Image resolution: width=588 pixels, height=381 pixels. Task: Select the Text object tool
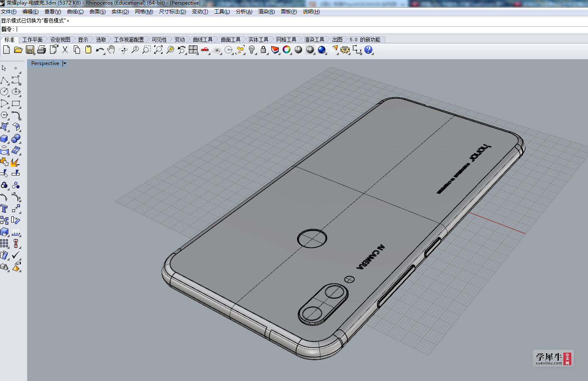(x=4, y=208)
